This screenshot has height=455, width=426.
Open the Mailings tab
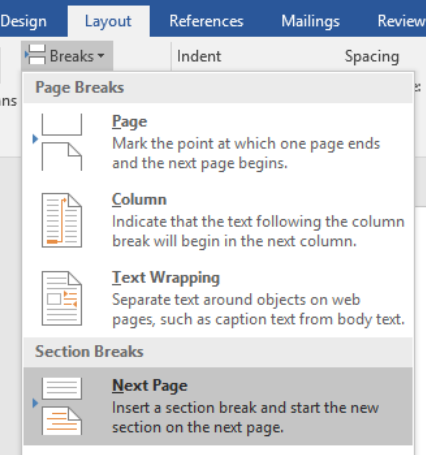310,21
